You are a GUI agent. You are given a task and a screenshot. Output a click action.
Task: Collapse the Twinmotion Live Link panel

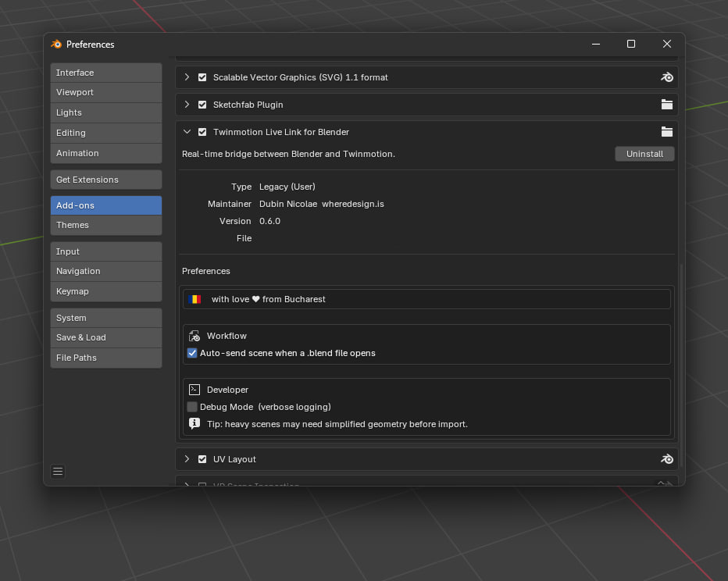pyautogui.click(x=187, y=132)
